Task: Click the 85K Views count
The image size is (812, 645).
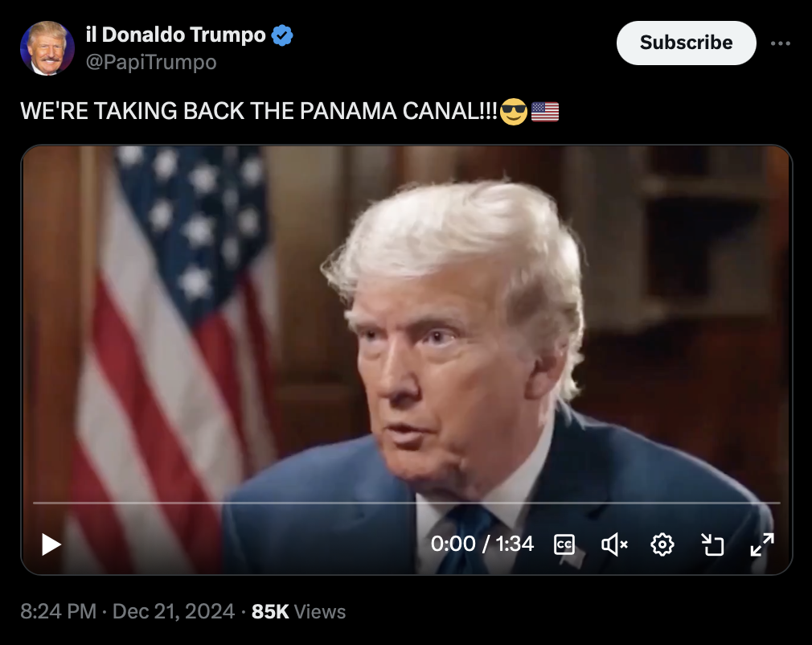Action: tap(298, 611)
